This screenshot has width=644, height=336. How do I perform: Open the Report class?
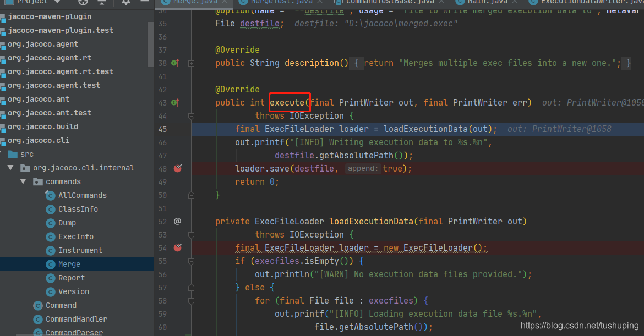pos(72,278)
